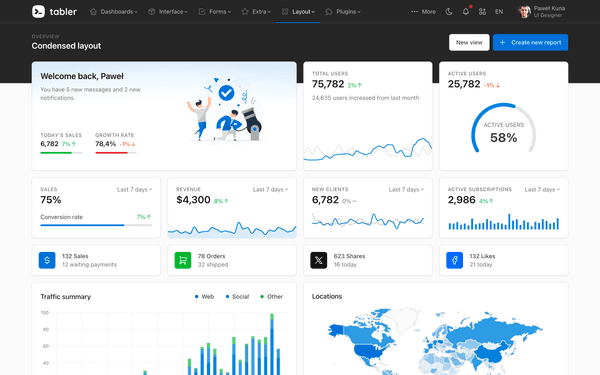Click the home icon beside Dashboards

click(x=93, y=12)
